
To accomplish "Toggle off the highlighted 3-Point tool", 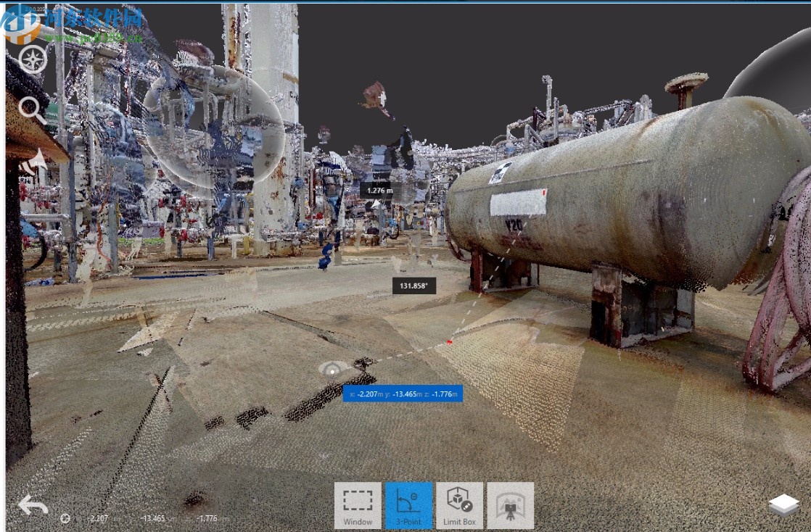I will pyautogui.click(x=408, y=504).
